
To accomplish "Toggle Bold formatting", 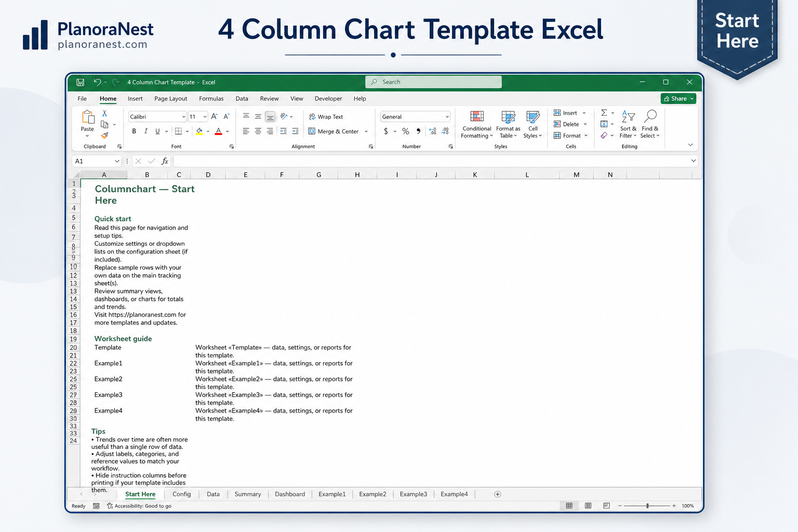I will 134,131.
